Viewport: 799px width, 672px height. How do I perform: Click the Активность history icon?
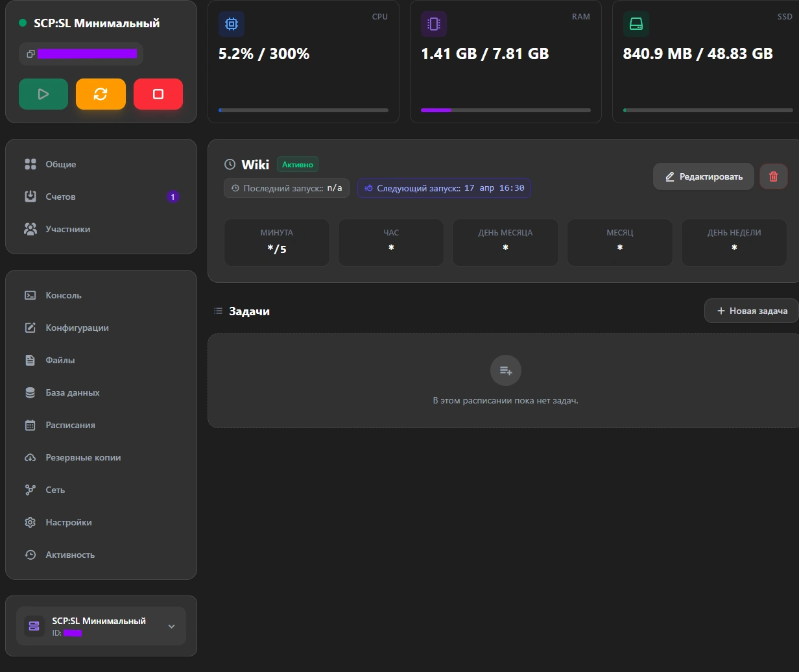(30, 555)
